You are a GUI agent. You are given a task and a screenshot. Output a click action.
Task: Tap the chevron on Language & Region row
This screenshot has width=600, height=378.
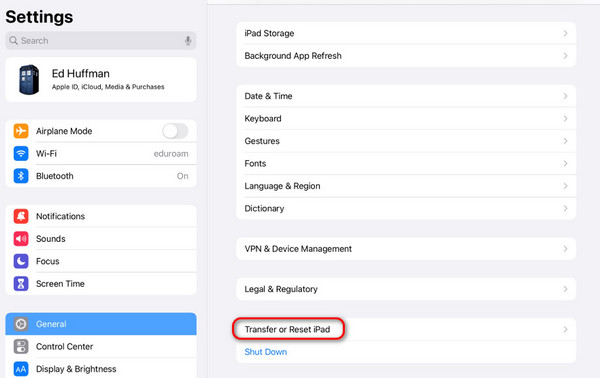click(565, 186)
